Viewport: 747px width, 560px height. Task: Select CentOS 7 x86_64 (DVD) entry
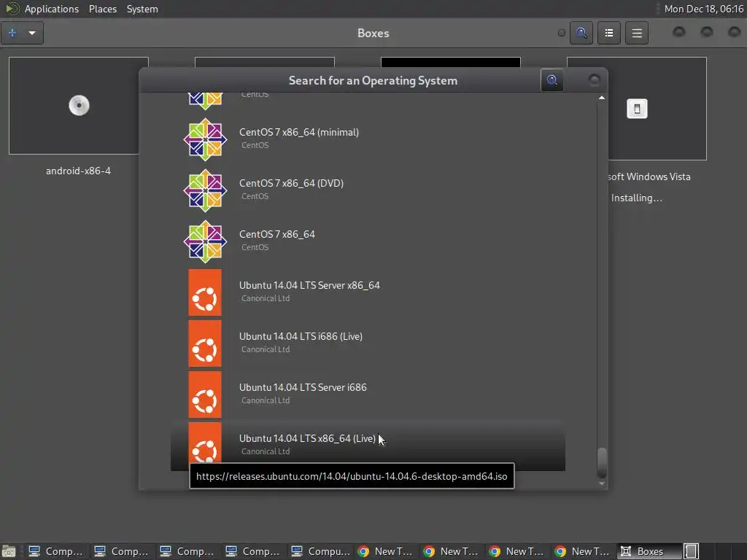coord(368,190)
